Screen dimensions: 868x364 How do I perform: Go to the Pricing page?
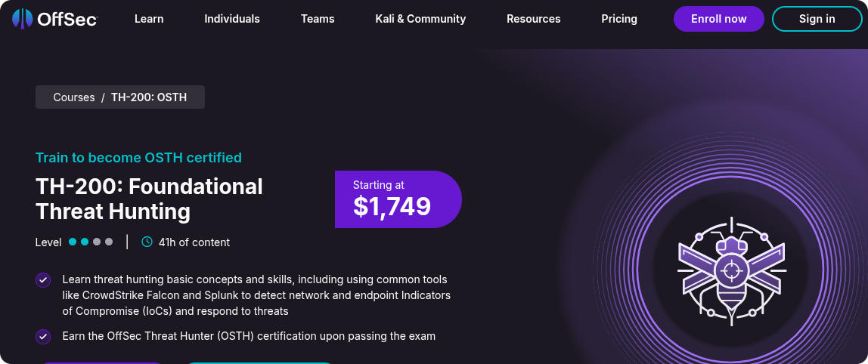pyautogui.click(x=619, y=19)
